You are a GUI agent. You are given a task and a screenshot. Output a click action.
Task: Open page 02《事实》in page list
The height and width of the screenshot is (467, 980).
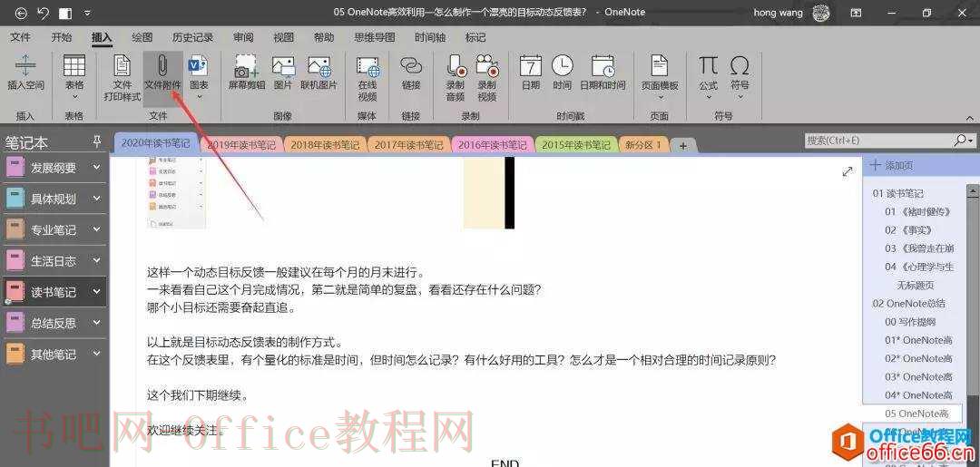[x=909, y=230]
